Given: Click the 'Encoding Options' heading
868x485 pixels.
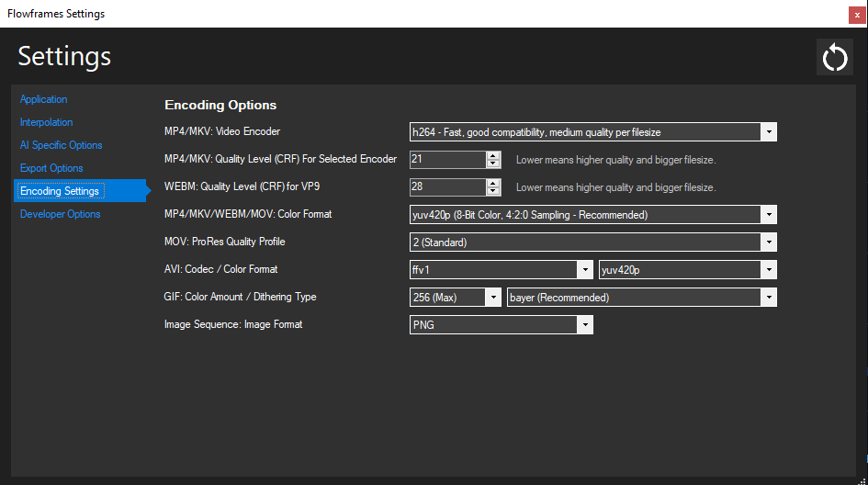Looking at the screenshot, I should click(220, 106).
